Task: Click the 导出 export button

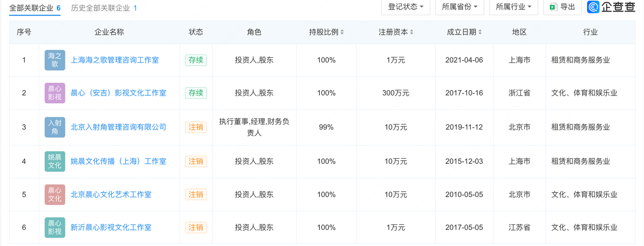Action: (x=562, y=7)
